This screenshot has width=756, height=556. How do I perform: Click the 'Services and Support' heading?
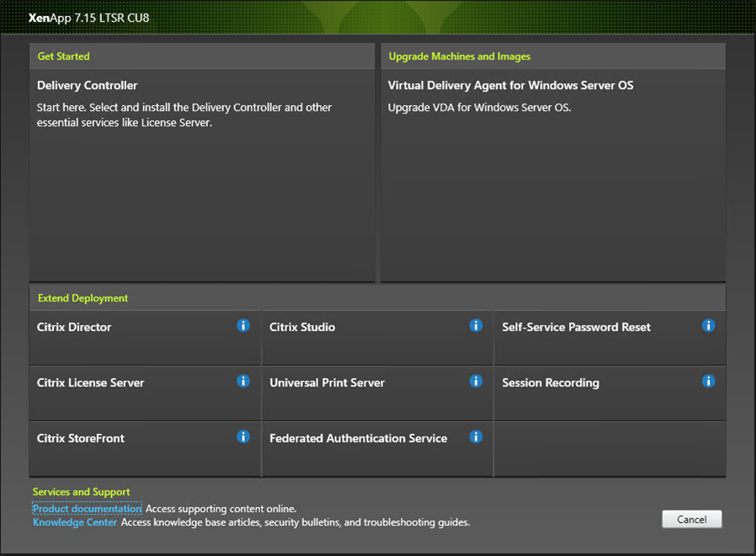tap(81, 492)
